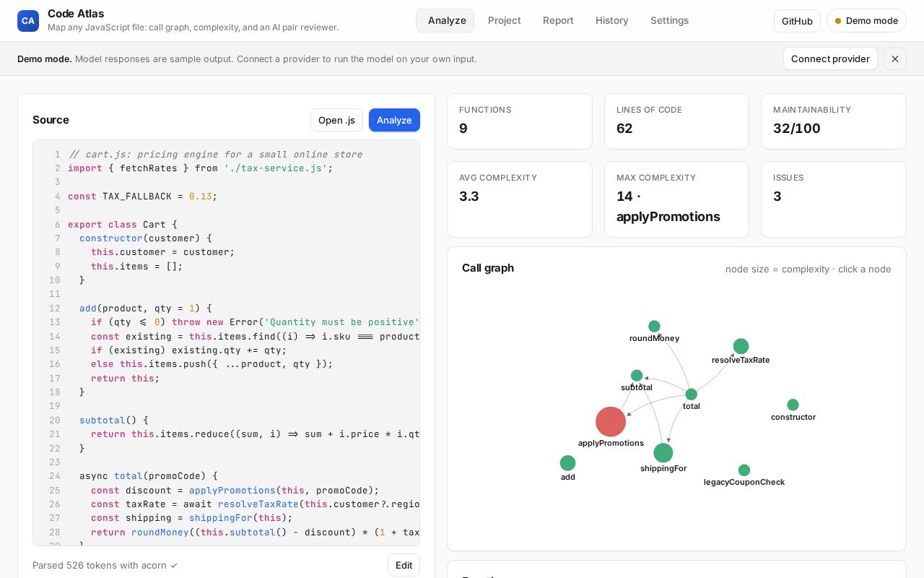The image size is (924, 578).
Task: Select the applyPromotions node in call graph
Action: (611, 422)
